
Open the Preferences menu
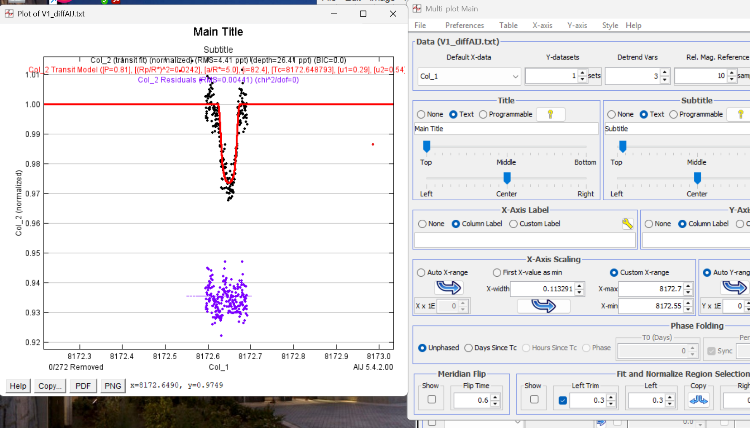pos(464,24)
